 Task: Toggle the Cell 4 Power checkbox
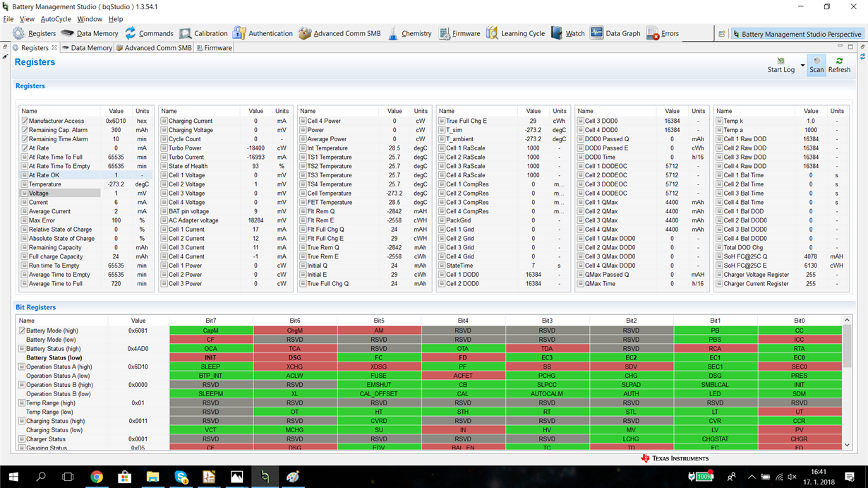(303, 121)
